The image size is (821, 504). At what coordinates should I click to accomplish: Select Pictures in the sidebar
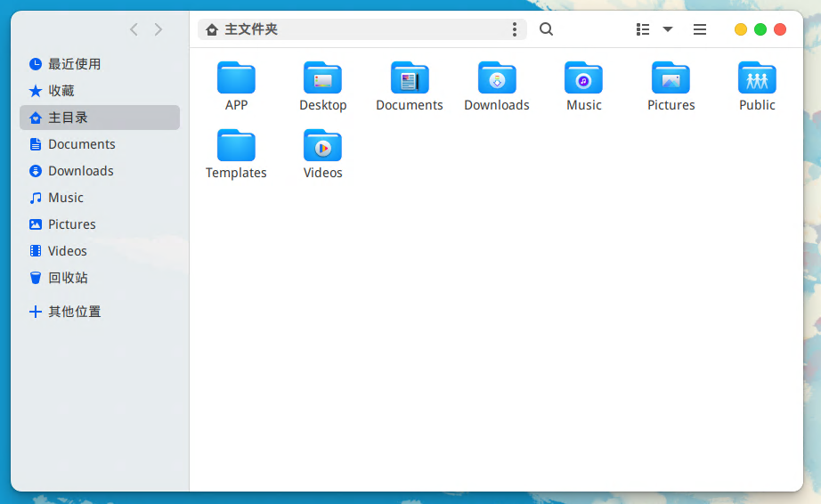[x=100, y=224]
